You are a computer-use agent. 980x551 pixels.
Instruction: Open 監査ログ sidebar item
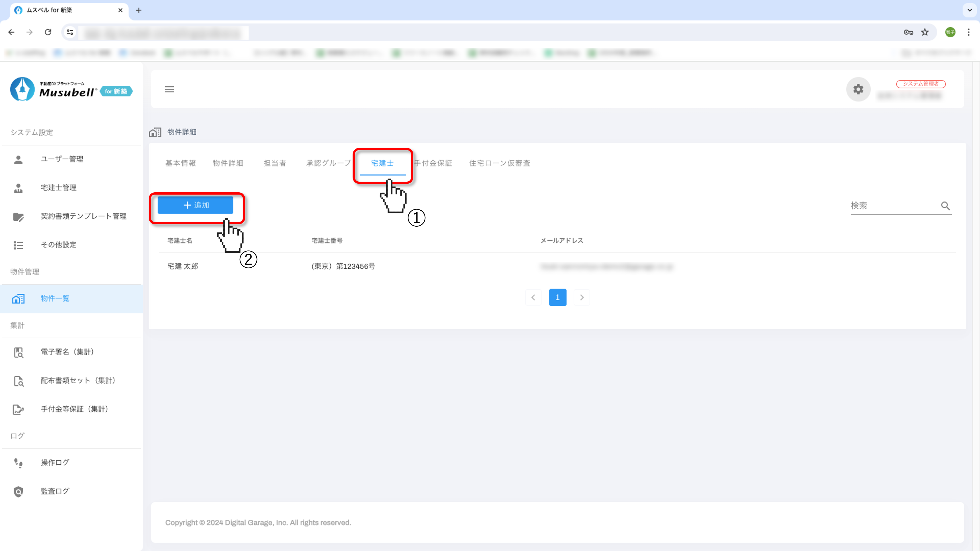(55, 491)
